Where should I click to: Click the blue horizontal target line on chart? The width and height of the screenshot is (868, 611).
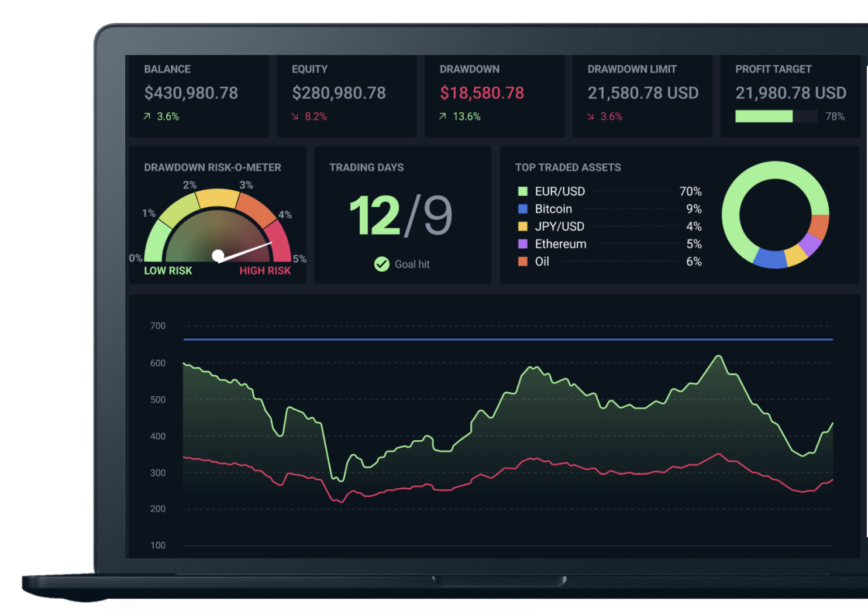pos(508,339)
